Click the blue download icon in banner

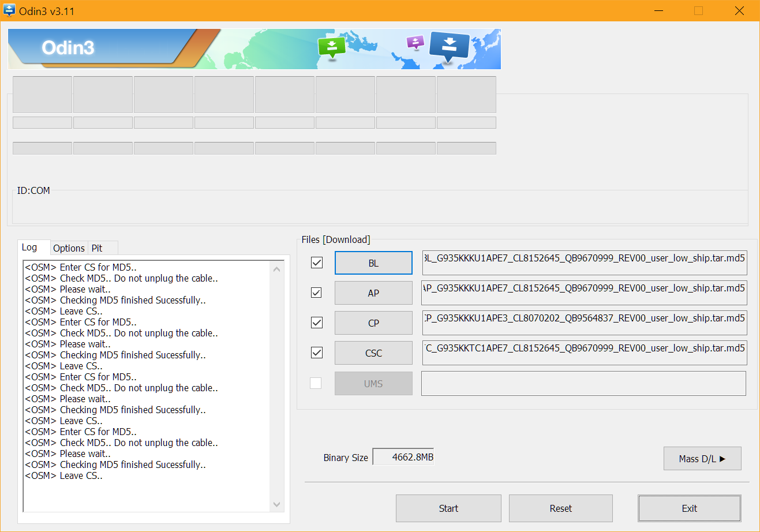coord(450,46)
